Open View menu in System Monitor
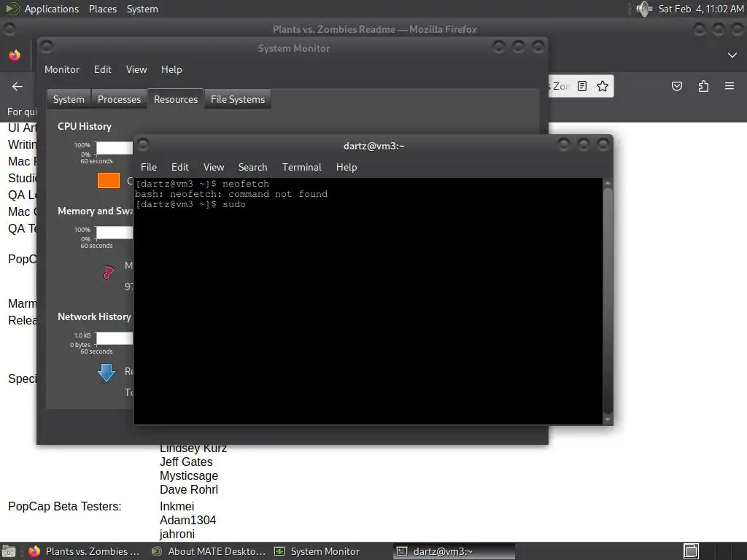This screenshot has width=747, height=560. (136, 69)
